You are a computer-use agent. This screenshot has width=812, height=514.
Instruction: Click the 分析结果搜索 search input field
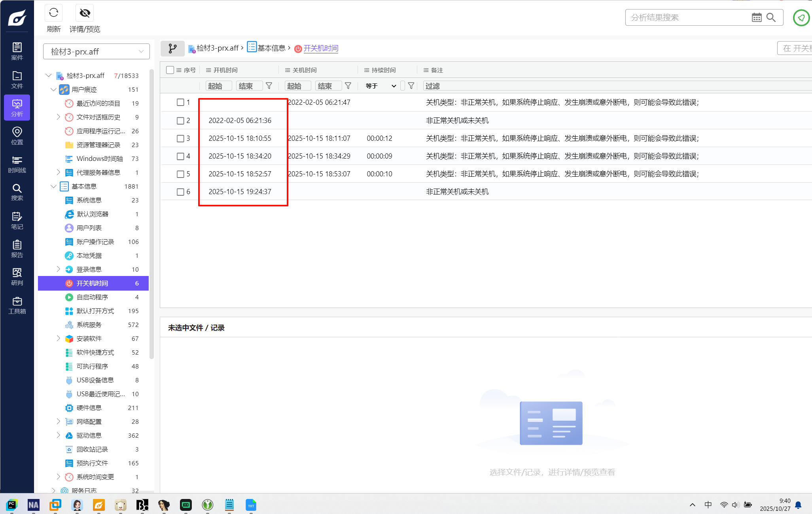(x=687, y=17)
